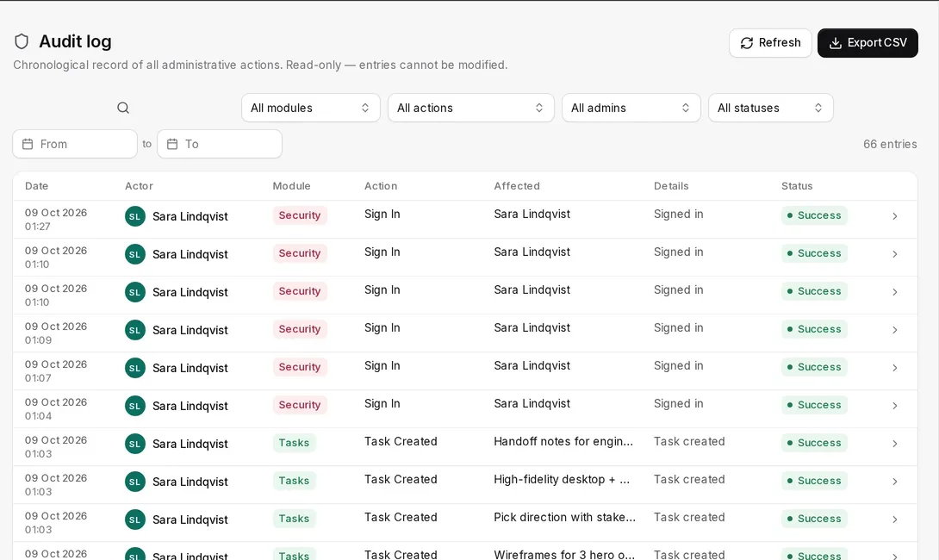Click the 66 entries count
Screen dimensions: 939x560
pyautogui.click(x=890, y=145)
